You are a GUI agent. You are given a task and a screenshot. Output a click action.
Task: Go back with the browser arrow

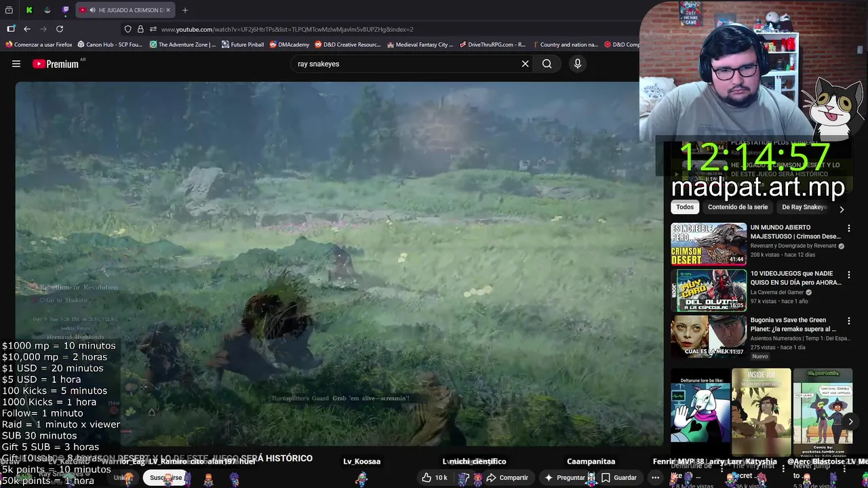click(x=27, y=29)
